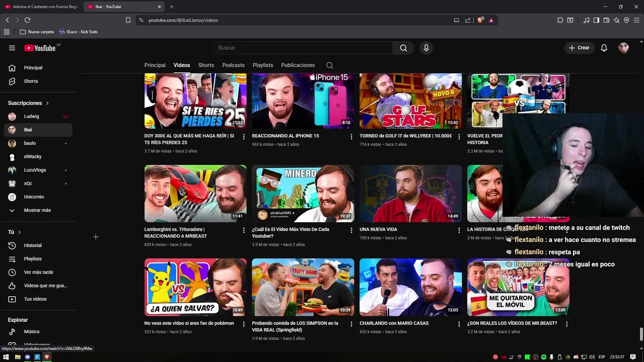Open options for SI TE RÍES PIERDES 25 video
The image size is (644, 362).
[244, 137]
